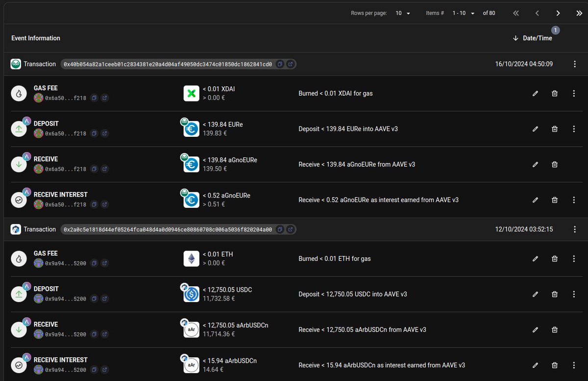Open menu for 12/10/2024 transaction
588x381 pixels.
574,229
